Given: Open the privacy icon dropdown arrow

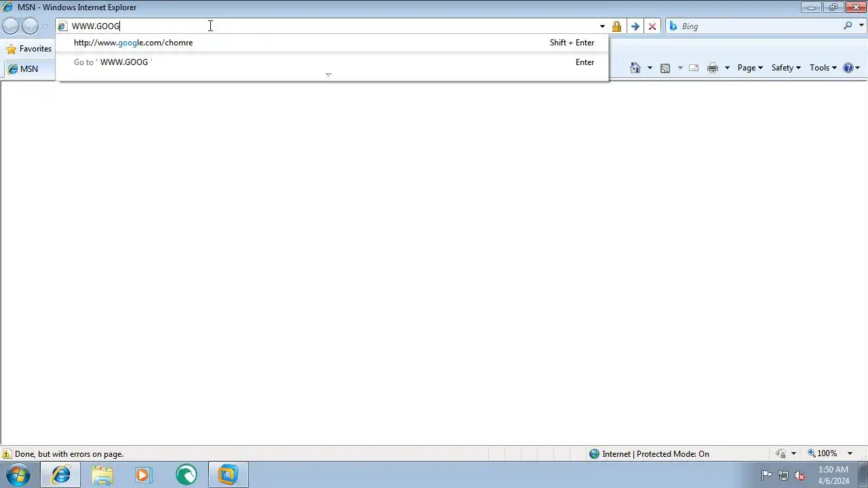Looking at the screenshot, I should 793,454.
